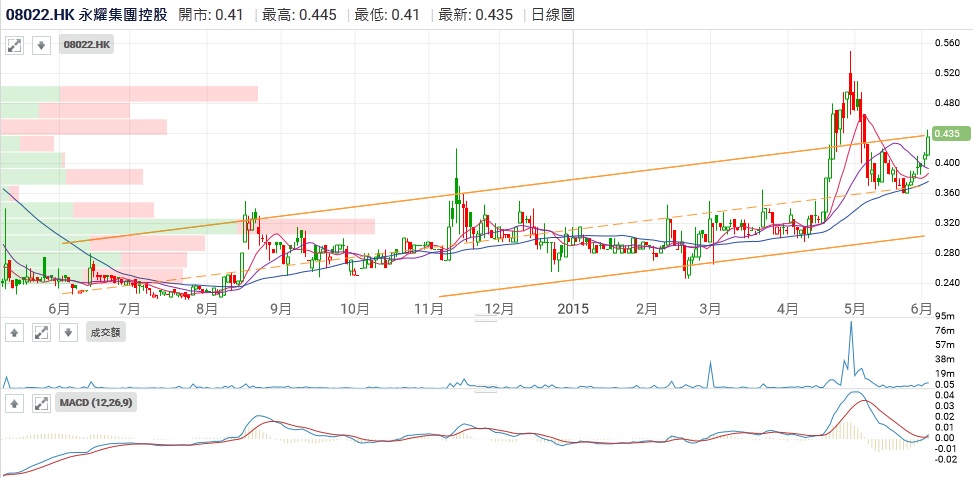Image resolution: width=973 pixels, height=478 pixels.
Task: Open the 08022.HK series legend label
Action: click(x=87, y=45)
